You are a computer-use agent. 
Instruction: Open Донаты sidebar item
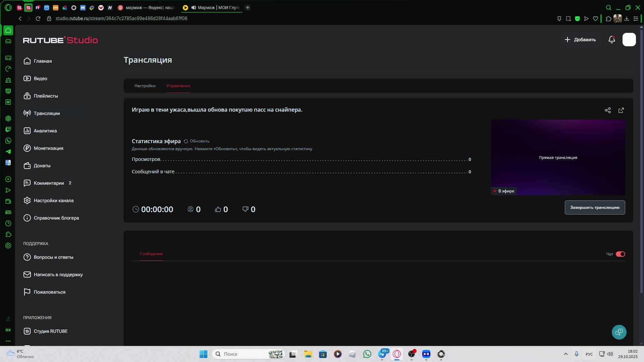tap(42, 166)
